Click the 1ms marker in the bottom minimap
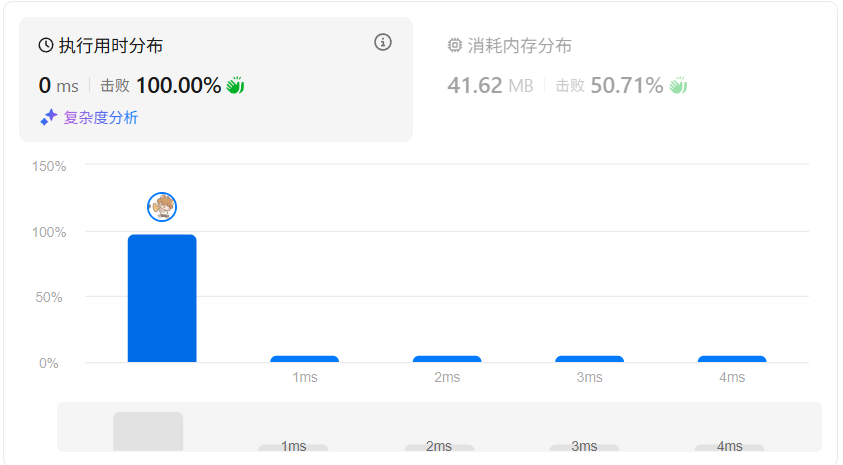The width and height of the screenshot is (843, 465). coord(294,447)
